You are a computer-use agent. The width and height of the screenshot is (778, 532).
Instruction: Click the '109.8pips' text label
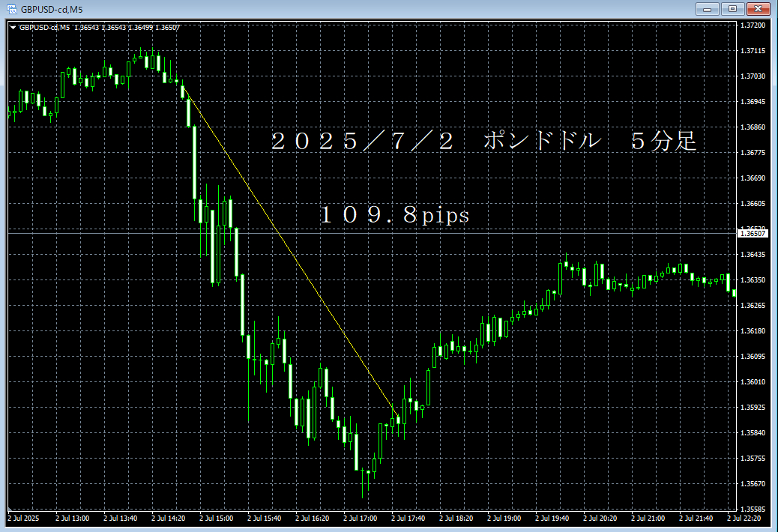coord(394,215)
